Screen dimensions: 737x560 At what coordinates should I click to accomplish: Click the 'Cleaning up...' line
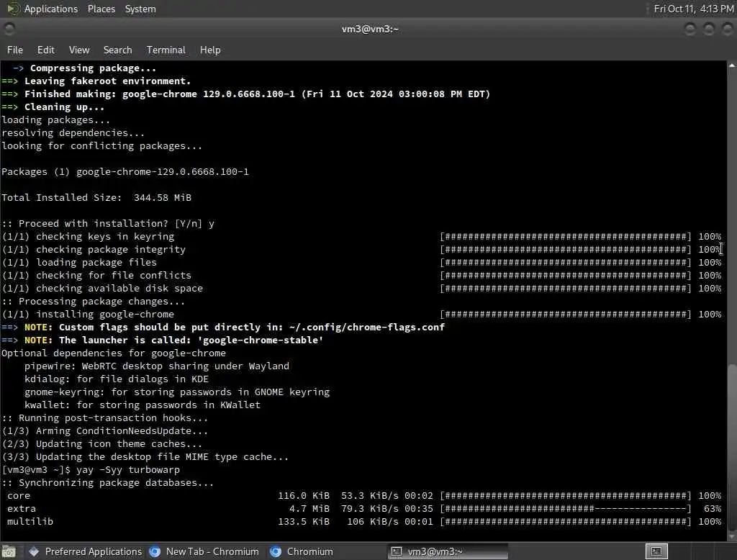tap(53, 107)
